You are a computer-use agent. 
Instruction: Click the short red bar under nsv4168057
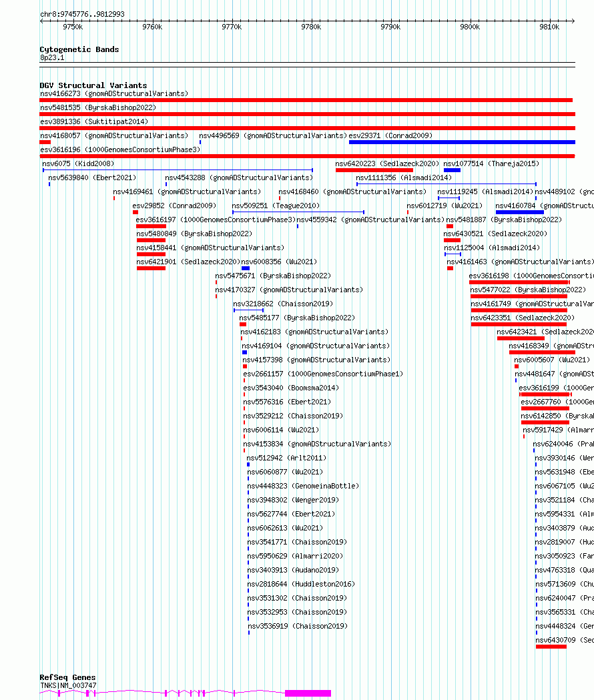point(45,142)
